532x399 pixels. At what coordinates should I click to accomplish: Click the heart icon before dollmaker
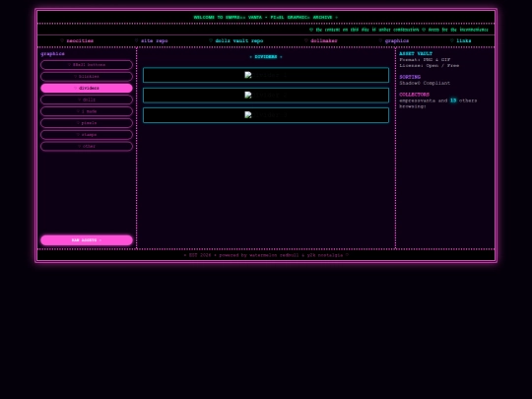pos(306,40)
